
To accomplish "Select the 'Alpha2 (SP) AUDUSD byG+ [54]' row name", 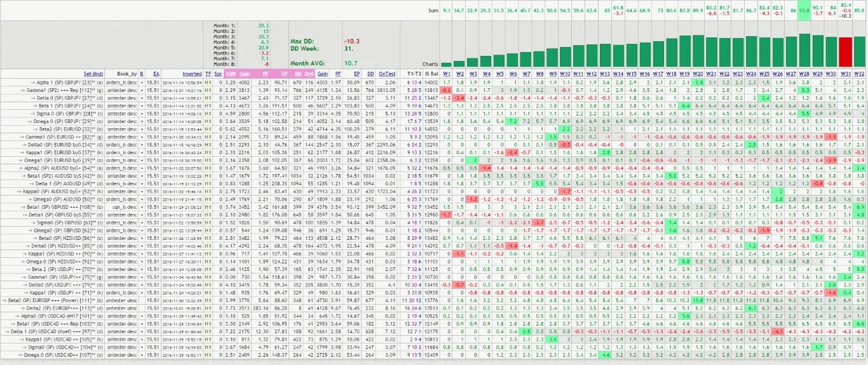I will click(62, 167).
